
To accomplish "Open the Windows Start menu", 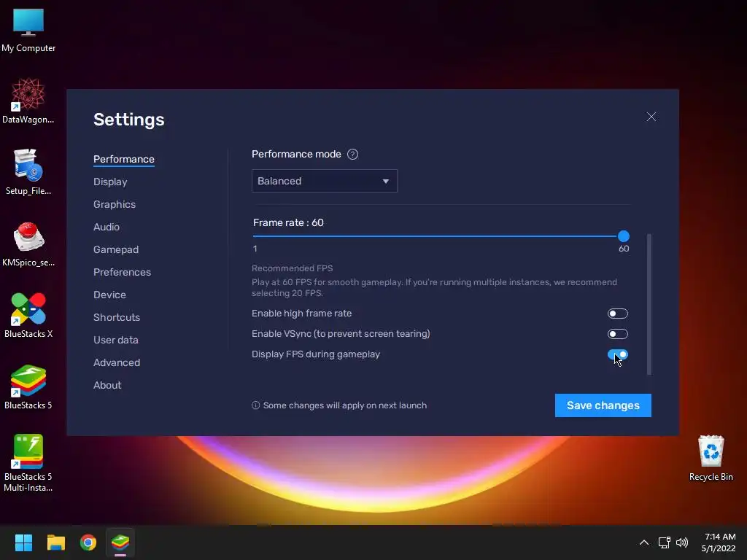I will [x=23, y=542].
